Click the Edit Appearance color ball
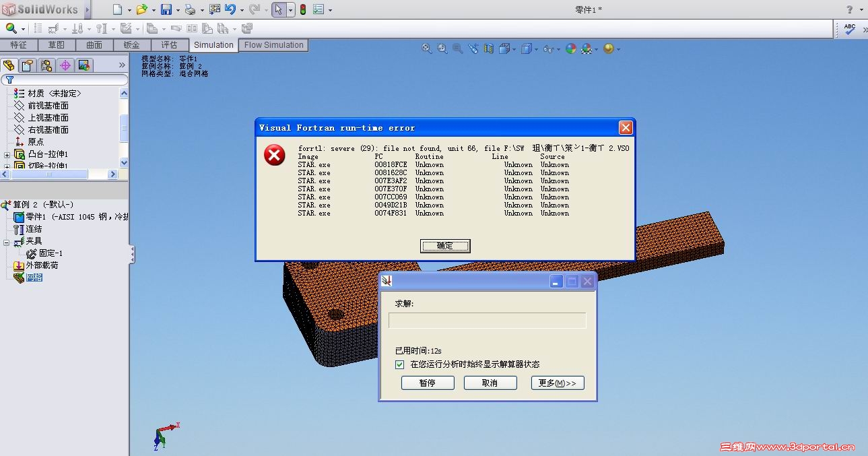Image resolution: width=868 pixels, height=456 pixels. click(x=571, y=48)
